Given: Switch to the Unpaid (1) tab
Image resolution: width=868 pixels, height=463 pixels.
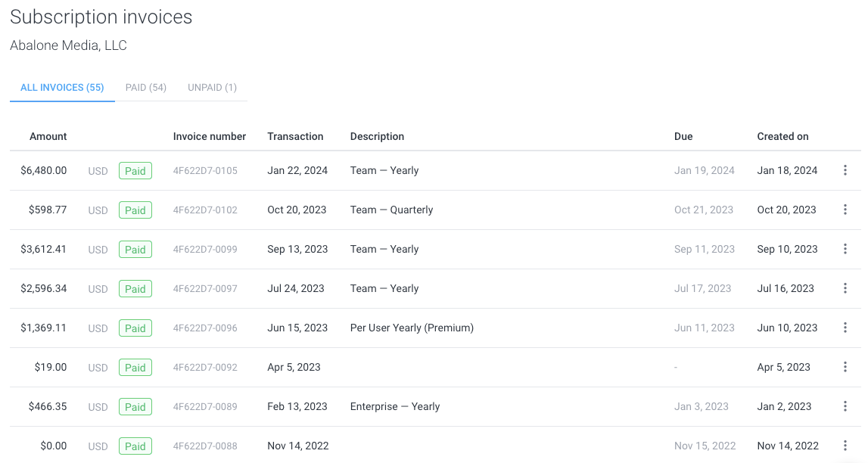Looking at the screenshot, I should (212, 88).
